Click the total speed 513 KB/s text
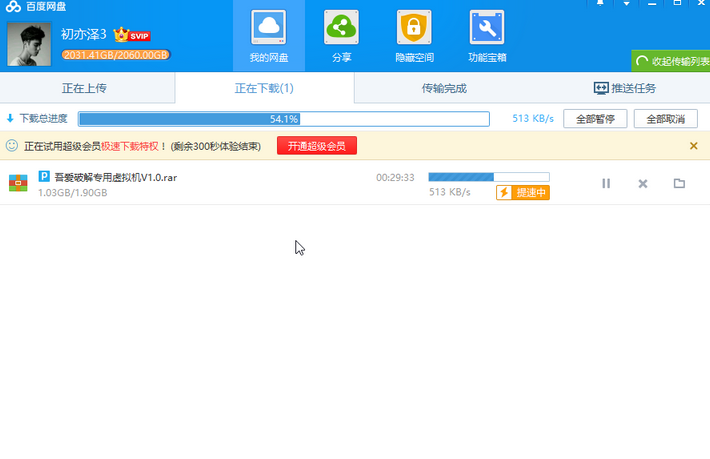Screen dimensions: 710x459 coord(533,119)
